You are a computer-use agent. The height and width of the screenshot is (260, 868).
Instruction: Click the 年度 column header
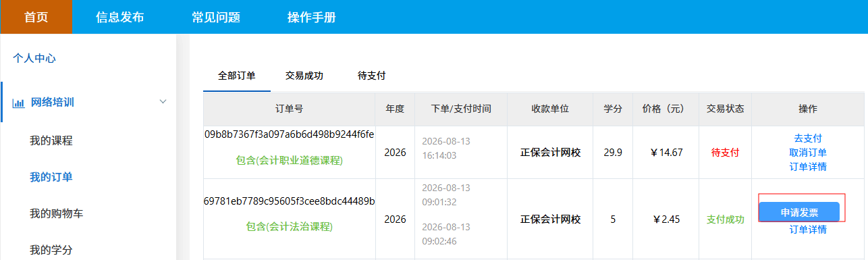coord(395,109)
